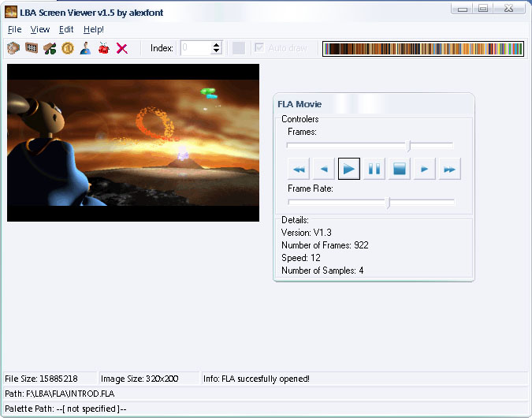This screenshot has width=532, height=418.
Task: Click the FLA Movie panel header
Action: tap(374, 104)
